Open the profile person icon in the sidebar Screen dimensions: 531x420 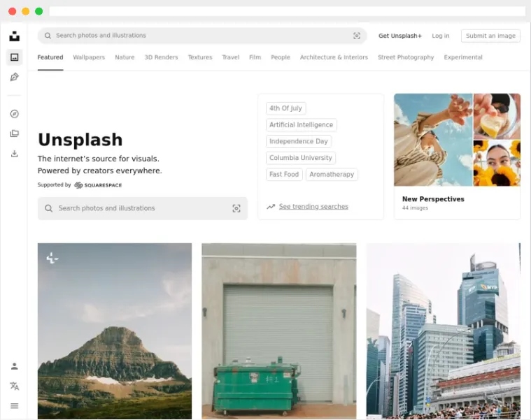click(x=14, y=366)
